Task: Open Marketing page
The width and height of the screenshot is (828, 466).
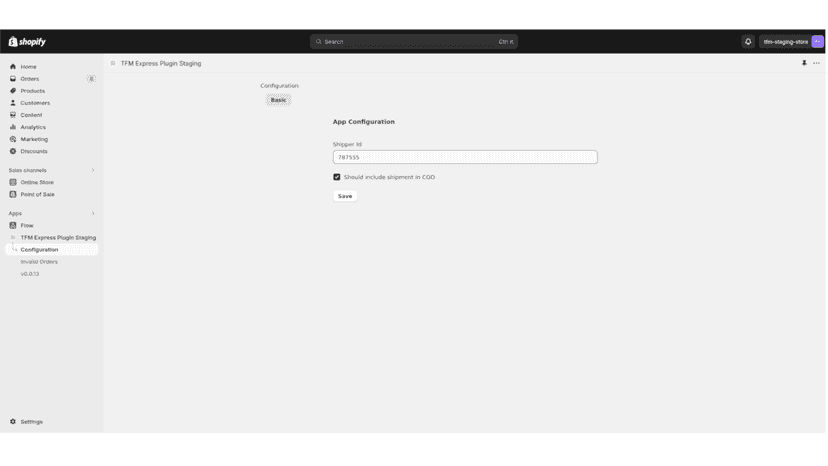Action: click(x=34, y=139)
